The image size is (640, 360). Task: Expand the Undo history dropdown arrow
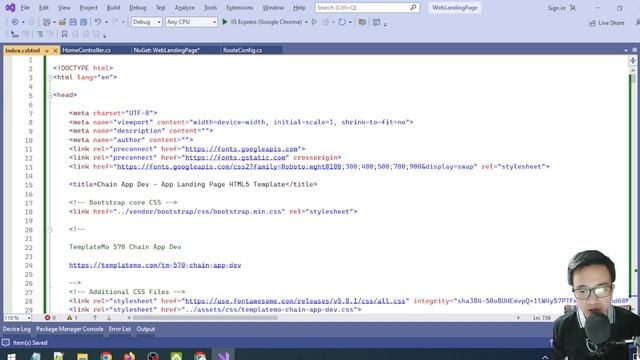click(106, 22)
